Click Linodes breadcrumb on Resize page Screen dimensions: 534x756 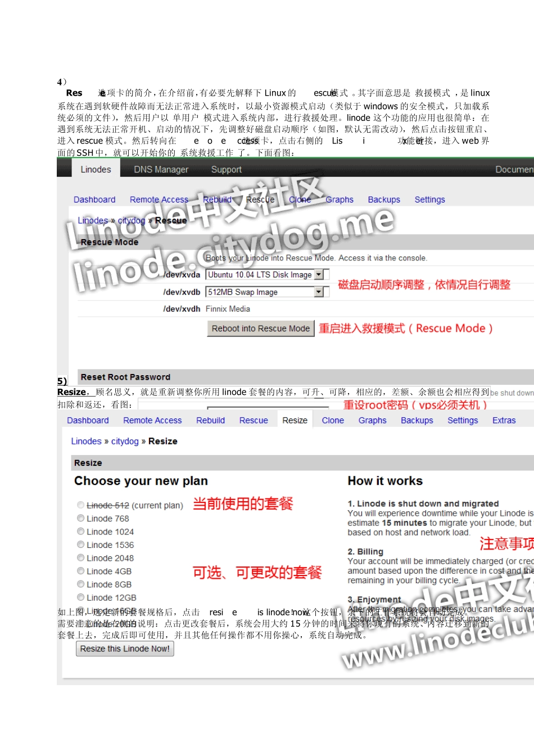(87, 442)
